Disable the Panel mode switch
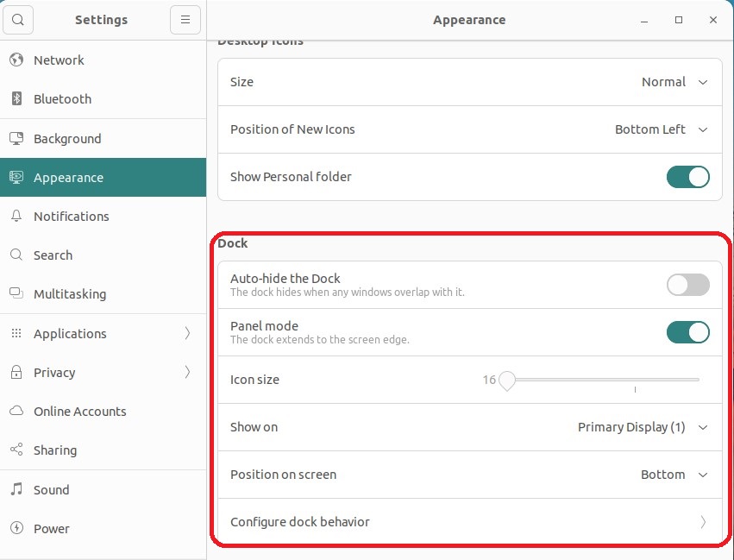 [x=687, y=332]
